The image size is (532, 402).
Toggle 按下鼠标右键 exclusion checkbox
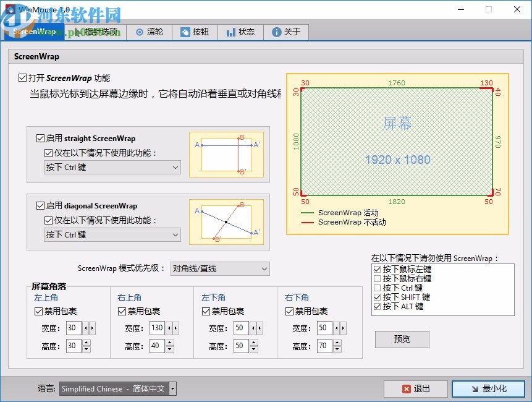coord(377,279)
